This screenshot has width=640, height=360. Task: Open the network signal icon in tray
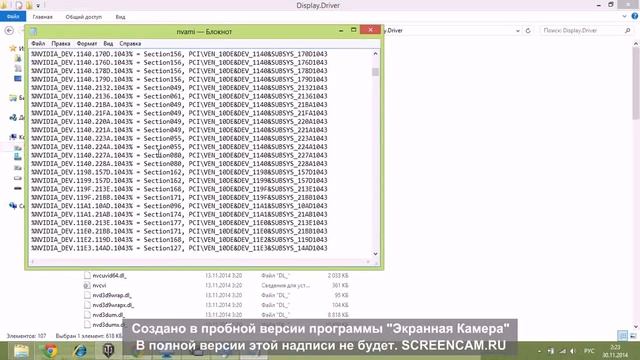562,351
